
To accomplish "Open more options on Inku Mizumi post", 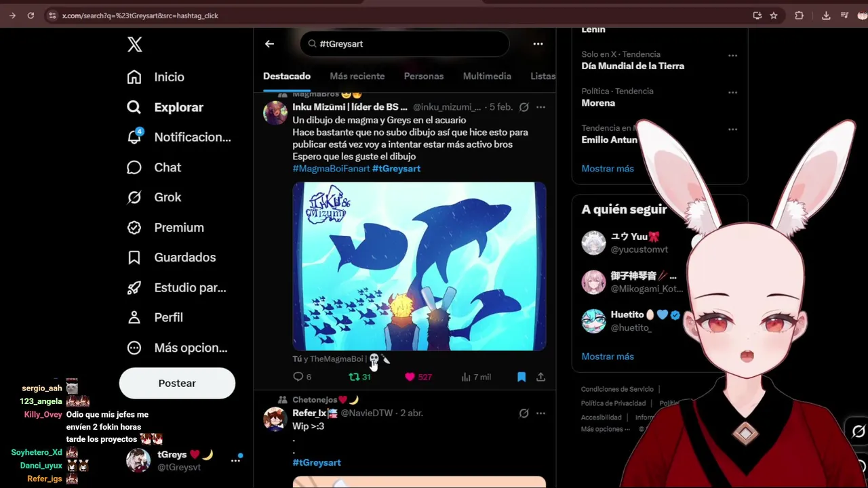I will point(540,107).
